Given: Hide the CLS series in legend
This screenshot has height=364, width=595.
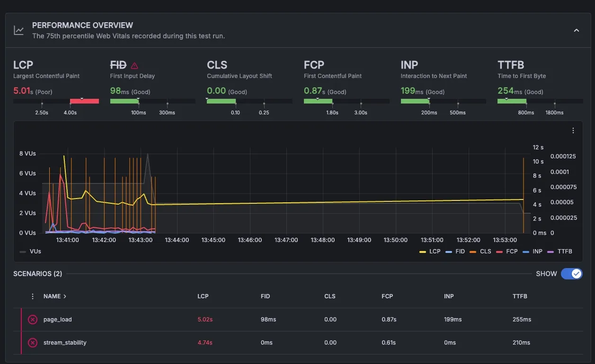Looking at the screenshot, I should click(480, 251).
